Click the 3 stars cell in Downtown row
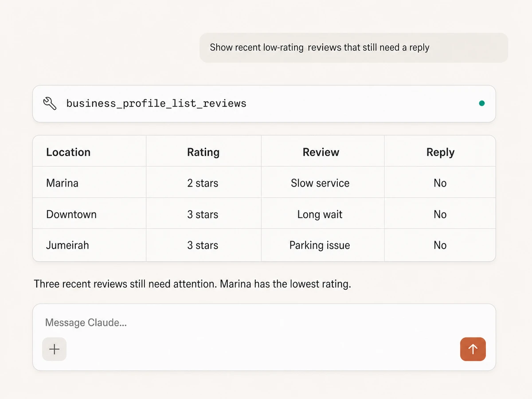Screen dimensions: 532x399 click(x=204, y=213)
